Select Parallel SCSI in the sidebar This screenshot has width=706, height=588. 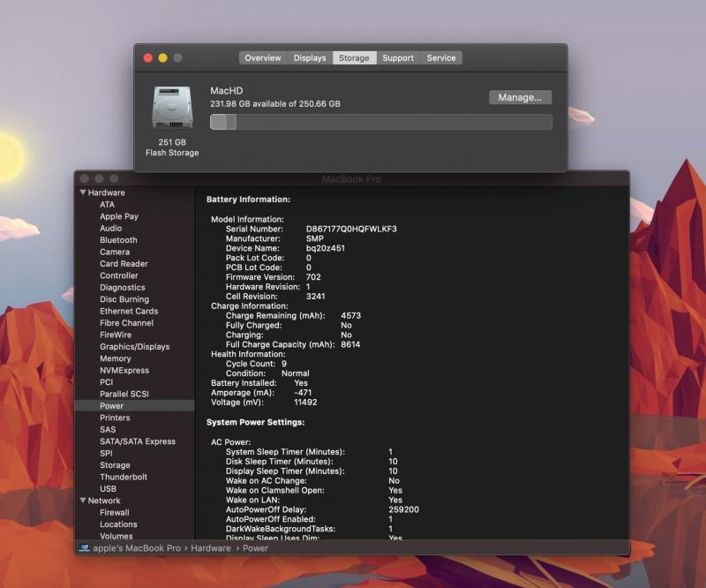point(124,394)
